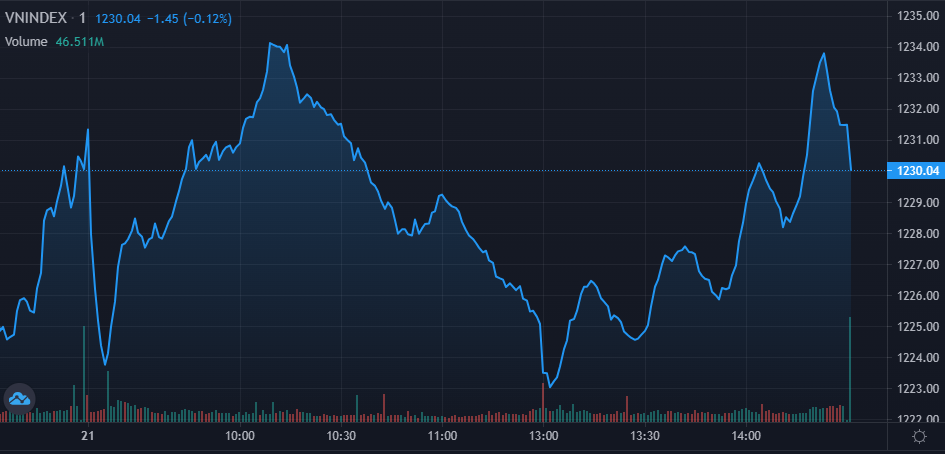Select the Volume indicator label
This screenshot has width=945, height=454.
point(25,41)
